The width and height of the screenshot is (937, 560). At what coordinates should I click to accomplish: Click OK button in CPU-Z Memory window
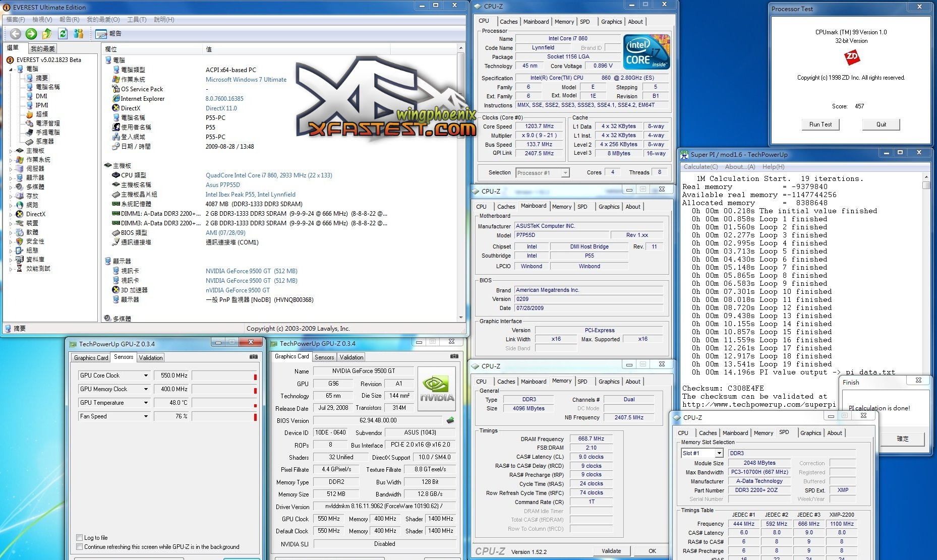pyautogui.click(x=652, y=551)
